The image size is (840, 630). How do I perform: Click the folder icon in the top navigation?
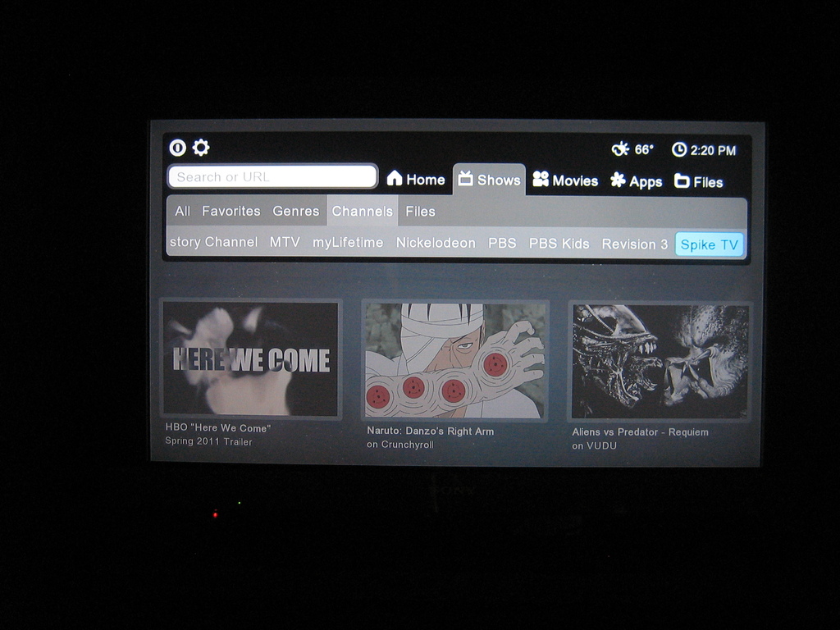pyautogui.click(x=682, y=181)
